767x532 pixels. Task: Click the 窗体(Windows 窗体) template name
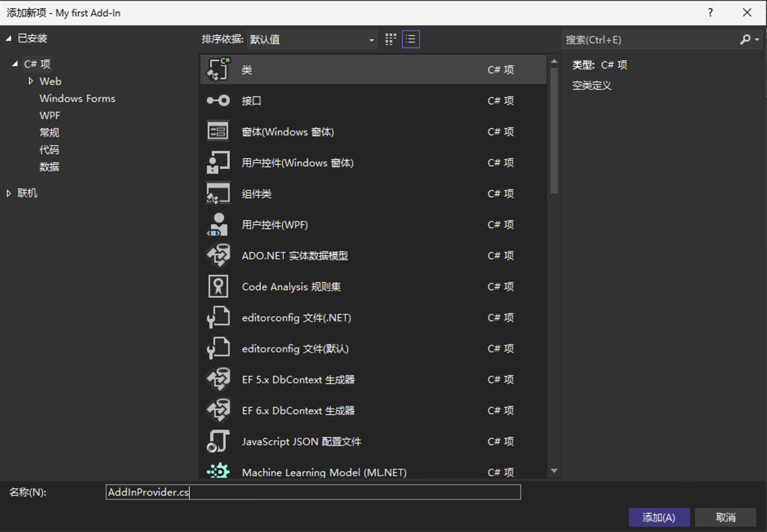pos(288,132)
